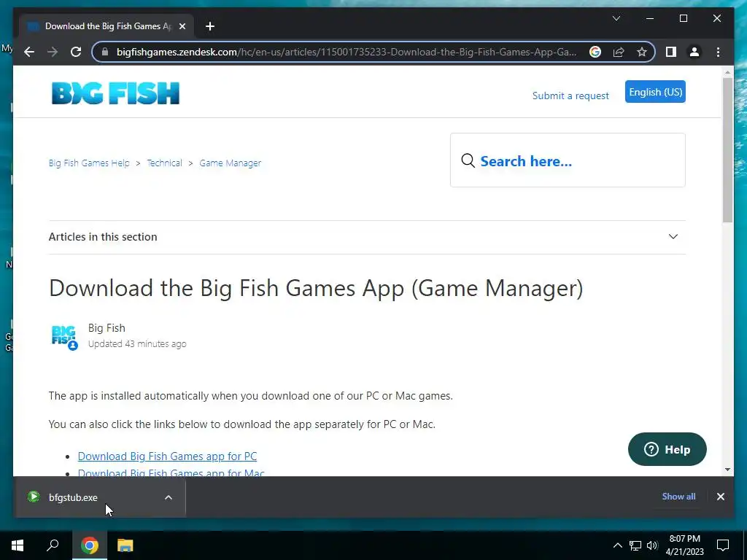747x560 pixels.
Task: Click Chrome icon in taskbar
Action: click(89, 545)
